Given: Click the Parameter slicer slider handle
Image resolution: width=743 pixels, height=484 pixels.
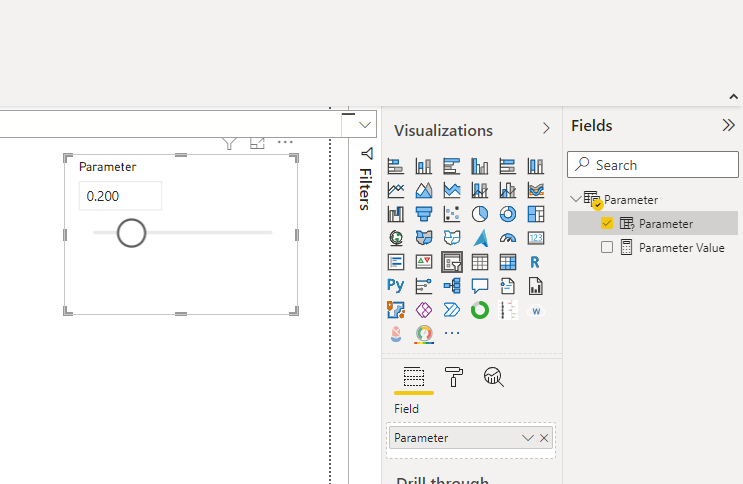Looking at the screenshot, I should point(131,233).
